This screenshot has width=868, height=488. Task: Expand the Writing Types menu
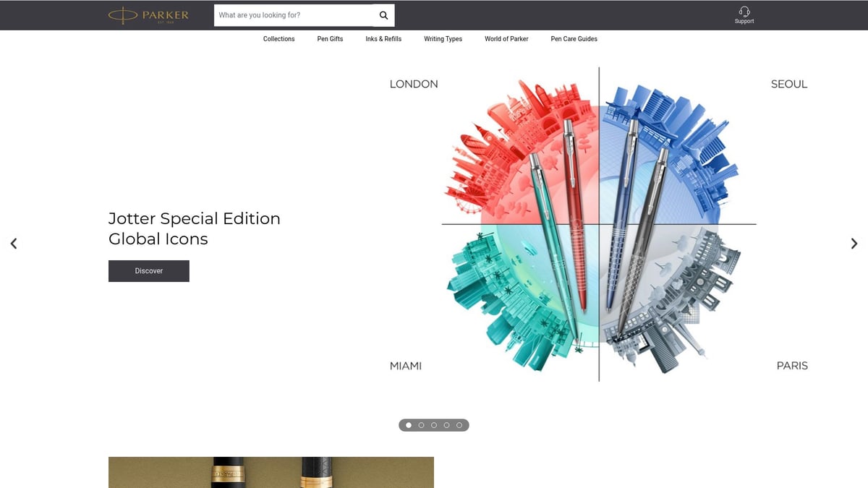[x=443, y=39]
